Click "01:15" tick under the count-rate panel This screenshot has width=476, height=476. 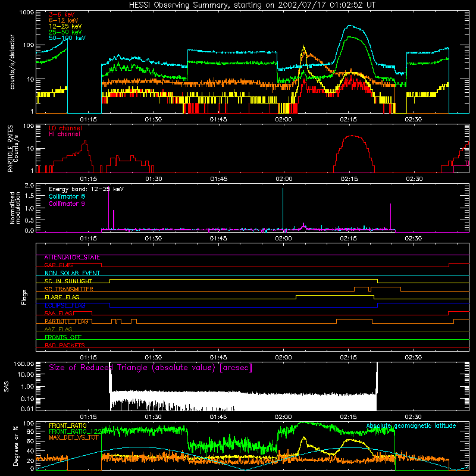pyautogui.click(x=88, y=120)
